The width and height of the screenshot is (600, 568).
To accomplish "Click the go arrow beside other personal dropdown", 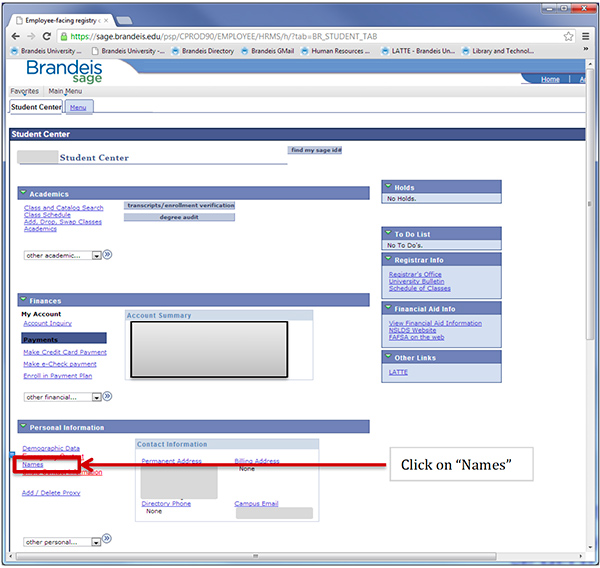I will pyautogui.click(x=107, y=539).
